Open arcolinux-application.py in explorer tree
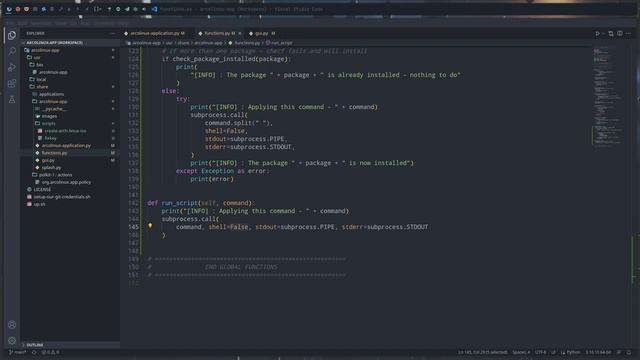The image size is (640, 360). point(71,146)
